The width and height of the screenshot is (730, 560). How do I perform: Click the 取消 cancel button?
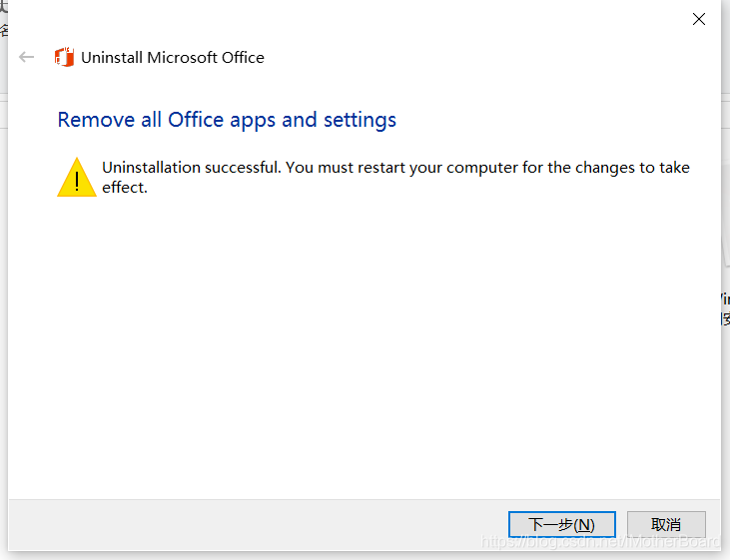click(666, 525)
